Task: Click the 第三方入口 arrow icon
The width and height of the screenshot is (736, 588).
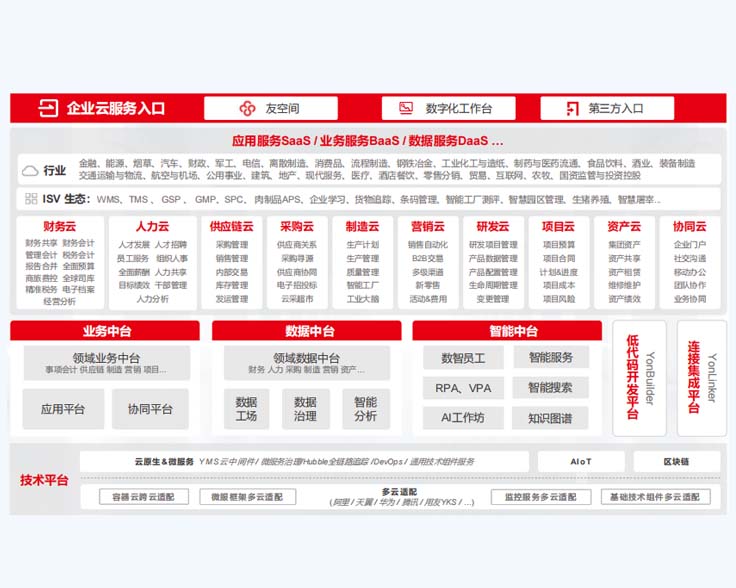Action: [572, 108]
